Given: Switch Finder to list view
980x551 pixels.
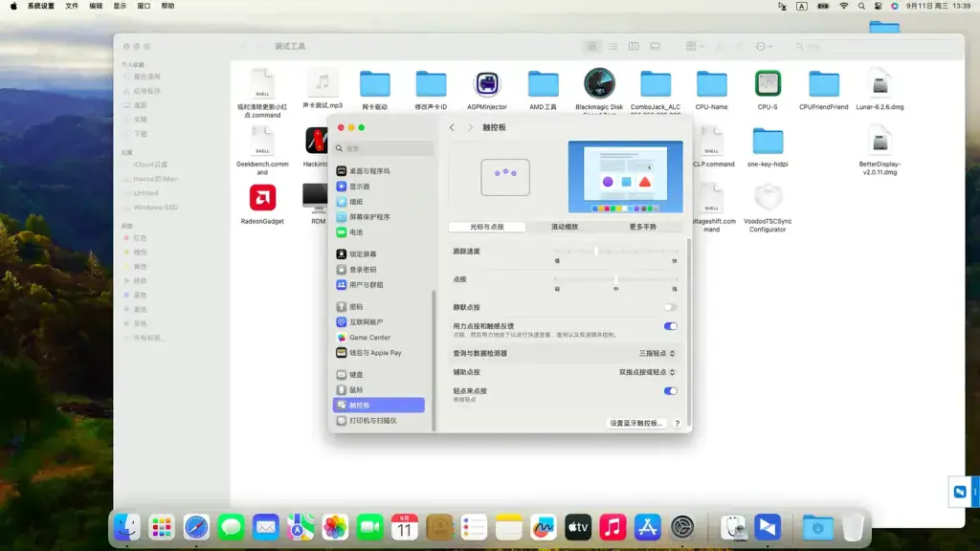Looking at the screenshot, I should 612,46.
